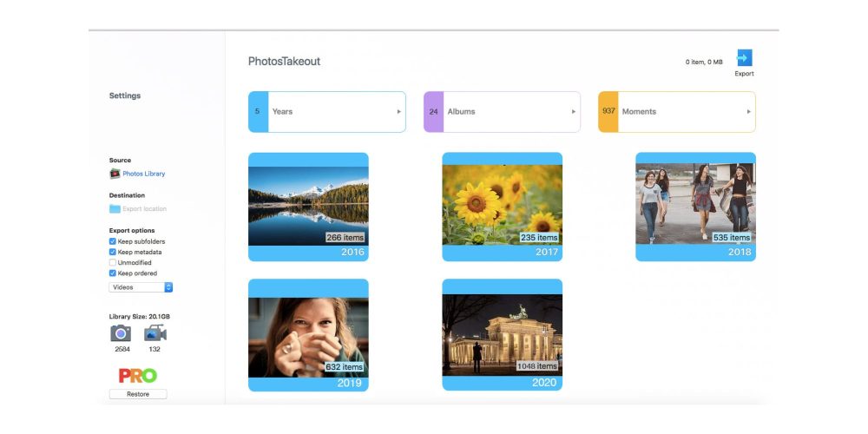This screenshot has height=434, width=868.
Task: Click the colorful PRO logo
Action: (137, 376)
